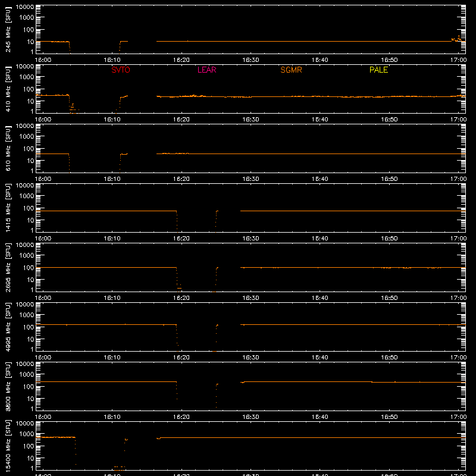Select the '2695 MHz [SFU]' axis title

(x=8, y=267)
